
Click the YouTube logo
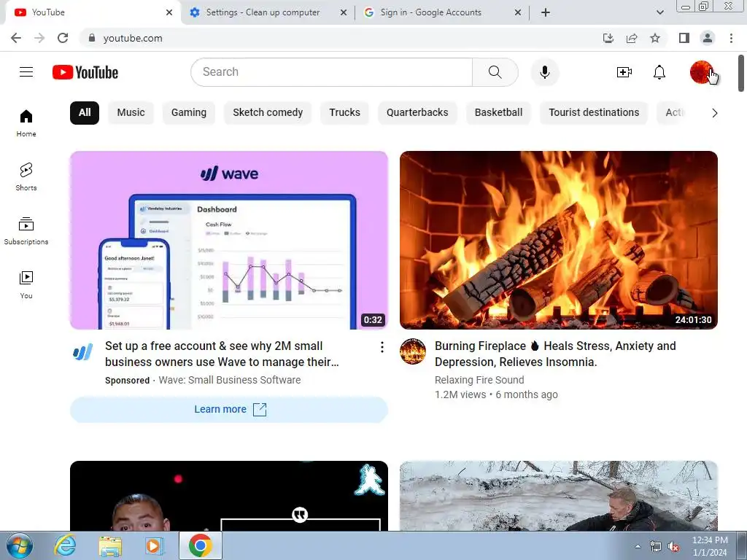[85, 72]
